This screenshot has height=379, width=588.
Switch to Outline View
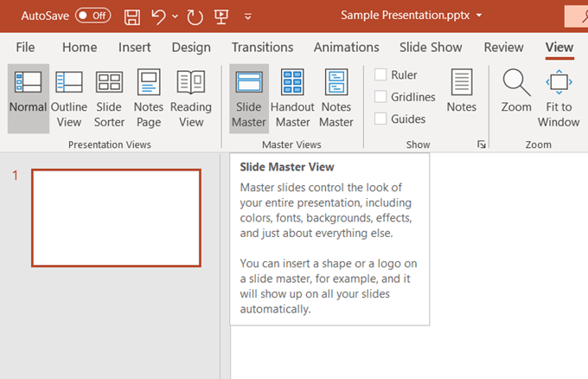[x=69, y=99]
